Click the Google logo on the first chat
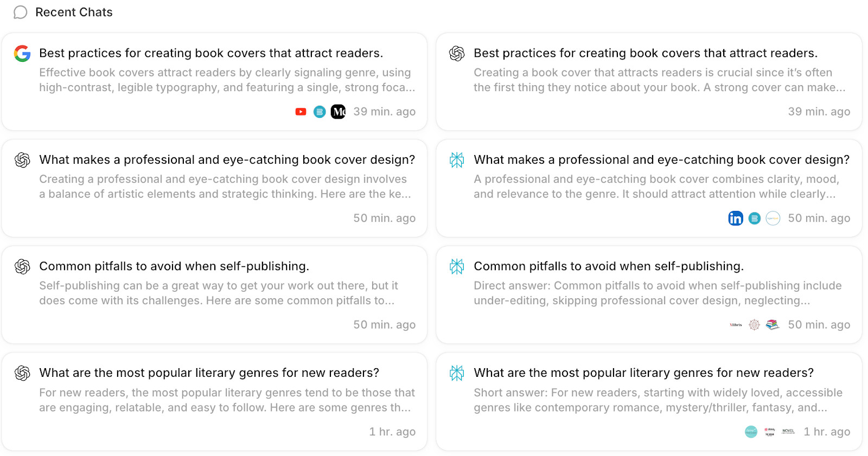 [x=22, y=53]
